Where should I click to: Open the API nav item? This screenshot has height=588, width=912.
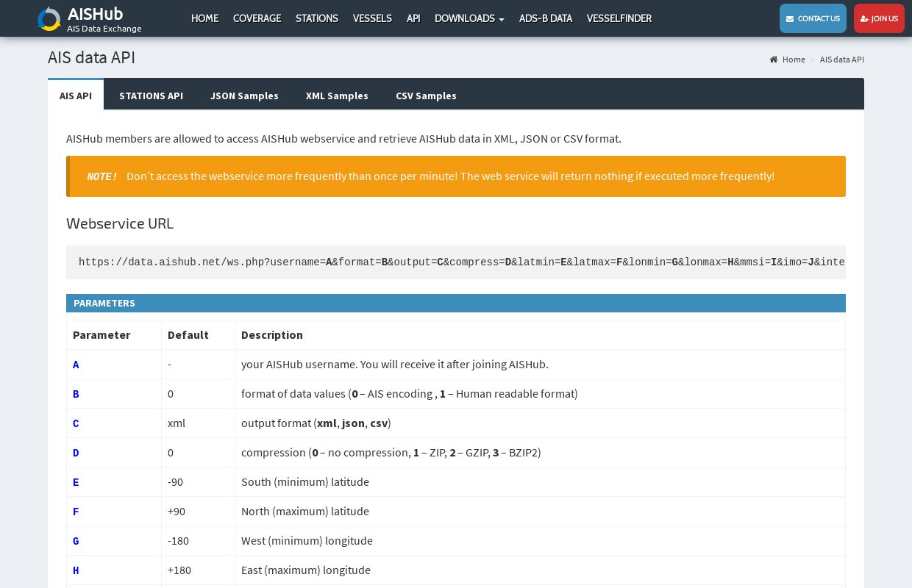click(413, 18)
